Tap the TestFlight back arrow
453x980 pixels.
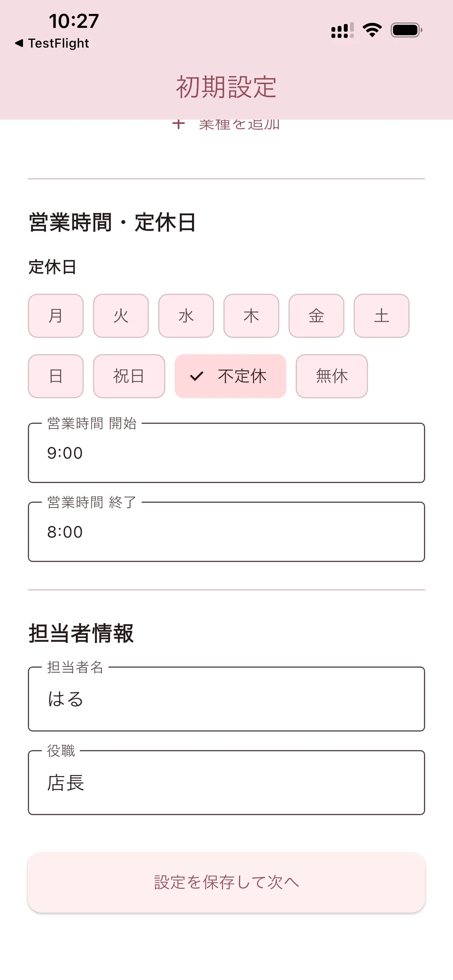(x=19, y=43)
